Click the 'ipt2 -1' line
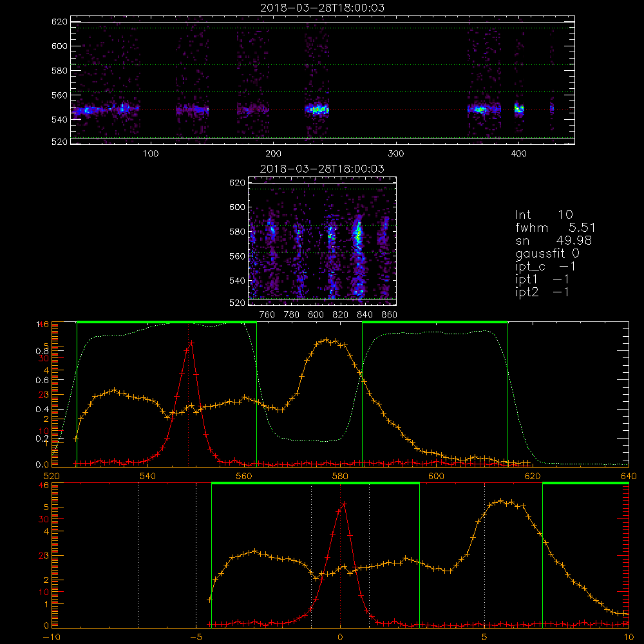 (x=542, y=292)
